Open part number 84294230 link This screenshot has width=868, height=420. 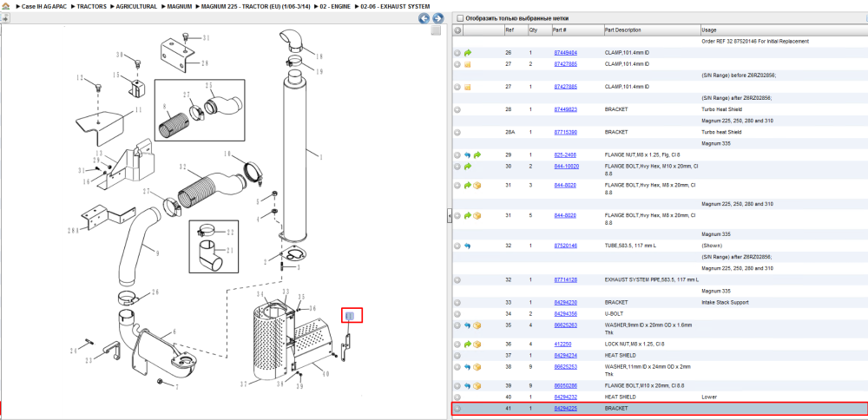tap(566, 303)
